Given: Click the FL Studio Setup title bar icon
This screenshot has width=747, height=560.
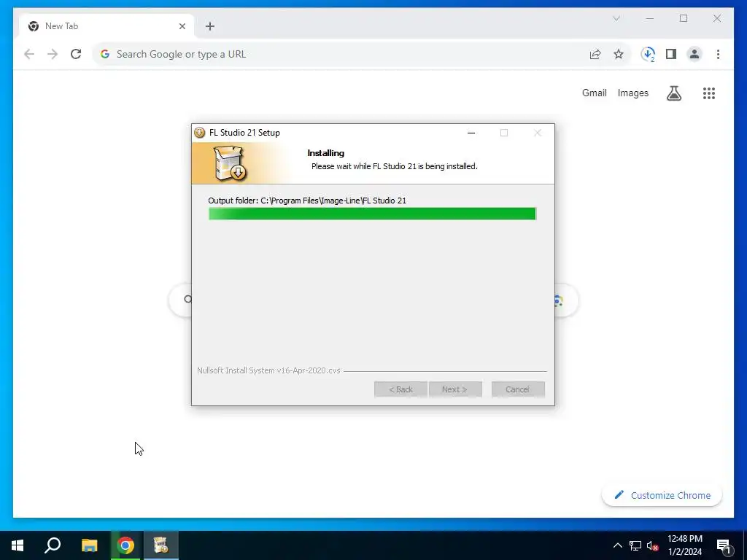Looking at the screenshot, I should coord(200,133).
